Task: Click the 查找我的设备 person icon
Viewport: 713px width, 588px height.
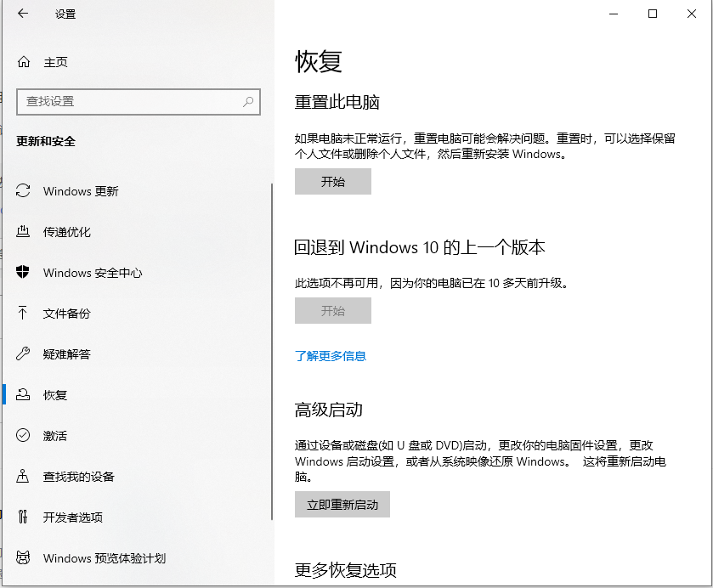Action: point(23,476)
